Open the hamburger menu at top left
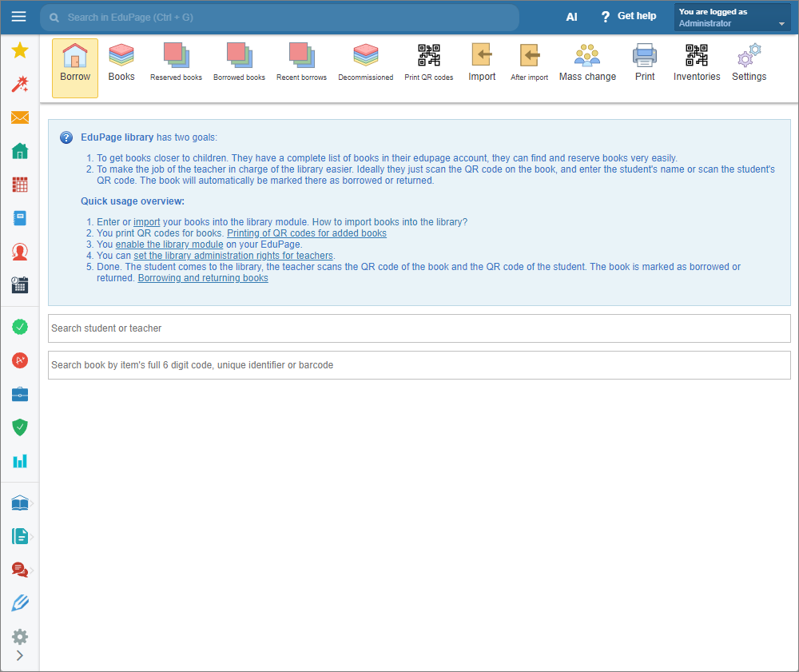799x672 pixels. tap(19, 17)
